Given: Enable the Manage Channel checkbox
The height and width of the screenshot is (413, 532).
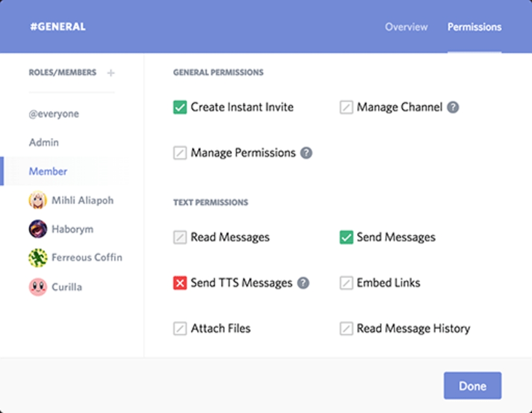Looking at the screenshot, I should [346, 108].
